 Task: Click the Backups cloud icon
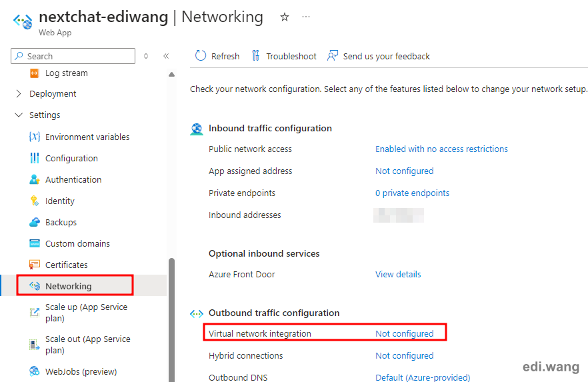point(35,222)
